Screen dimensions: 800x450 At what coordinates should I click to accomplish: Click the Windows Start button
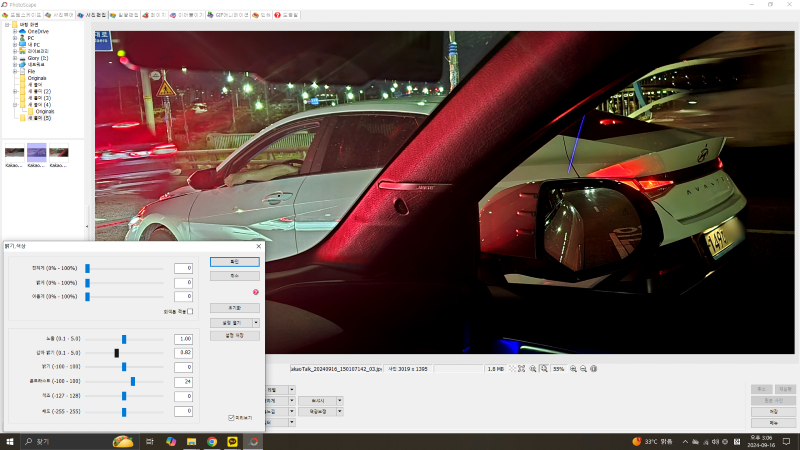(10, 441)
